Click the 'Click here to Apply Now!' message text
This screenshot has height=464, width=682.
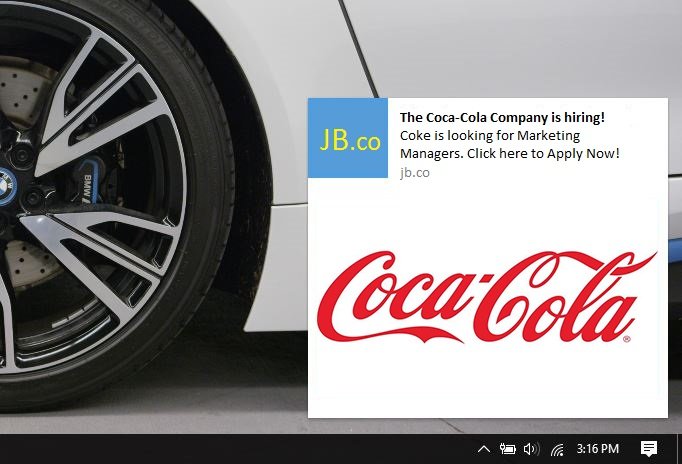tap(543, 154)
